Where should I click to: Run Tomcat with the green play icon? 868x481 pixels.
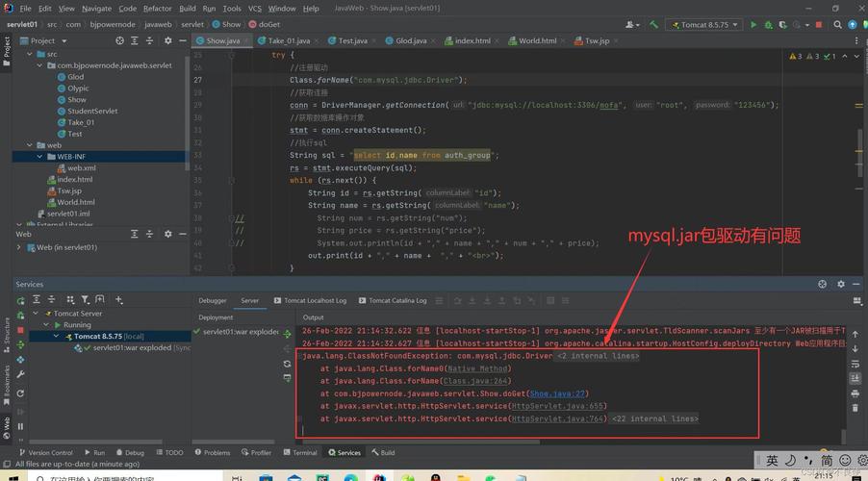pos(753,24)
